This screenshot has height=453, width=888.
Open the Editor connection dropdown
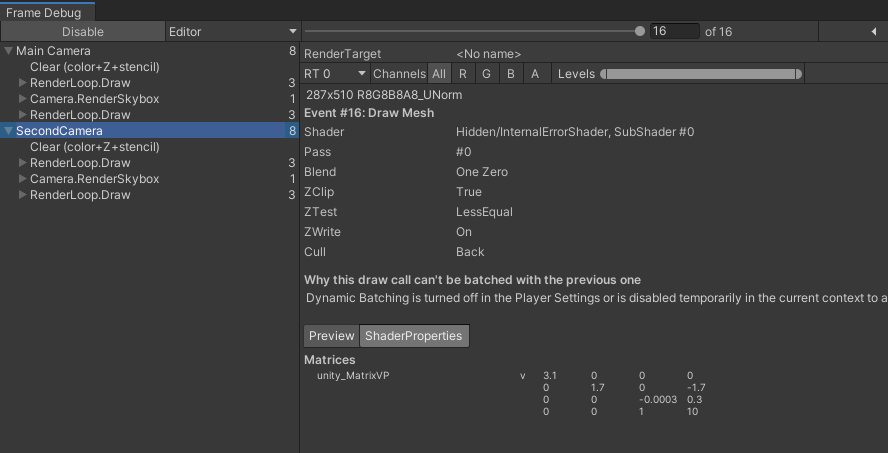point(232,32)
